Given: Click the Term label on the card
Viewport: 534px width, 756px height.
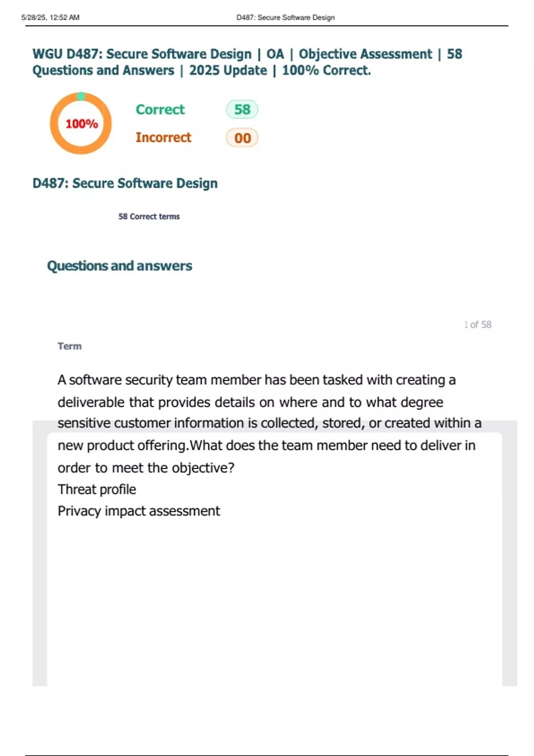Looking at the screenshot, I should (70, 346).
